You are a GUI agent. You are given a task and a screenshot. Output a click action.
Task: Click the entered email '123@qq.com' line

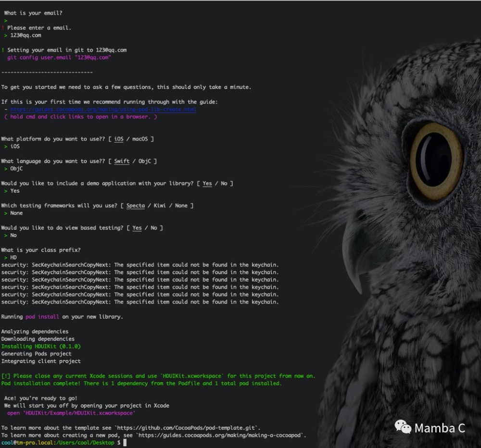(x=23, y=35)
